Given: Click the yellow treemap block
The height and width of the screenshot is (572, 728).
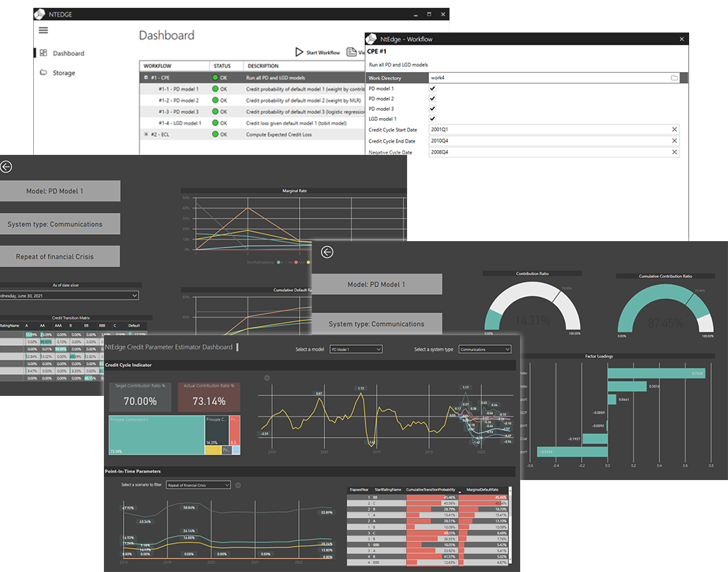Looking at the screenshot, I should (x=213, y=450).
